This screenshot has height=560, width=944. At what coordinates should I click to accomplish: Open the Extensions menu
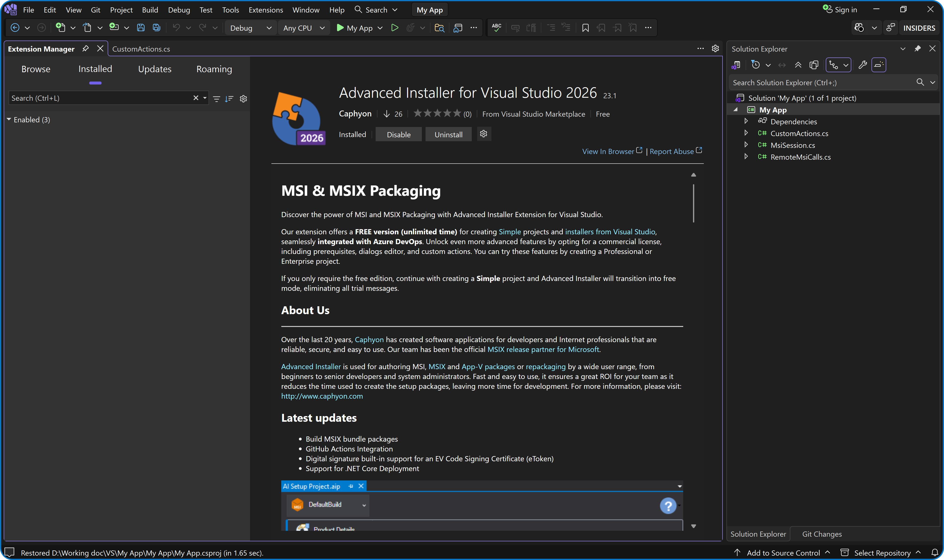point(265,10)
